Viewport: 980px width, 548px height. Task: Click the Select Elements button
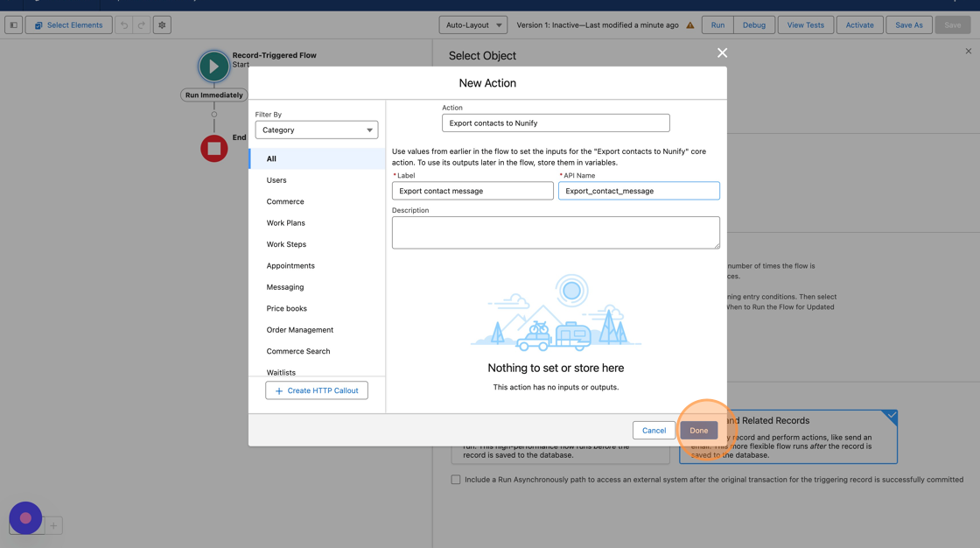click(x=69, y=25)
